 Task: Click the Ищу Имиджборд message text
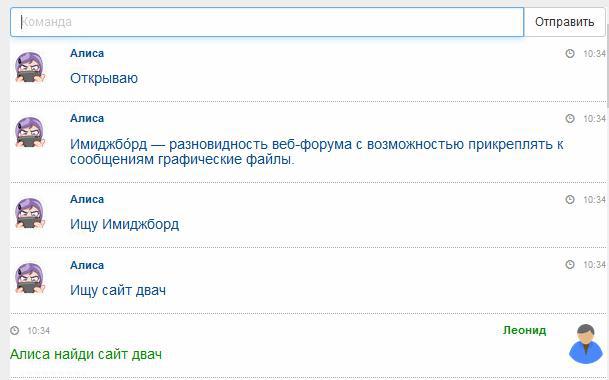124,225
